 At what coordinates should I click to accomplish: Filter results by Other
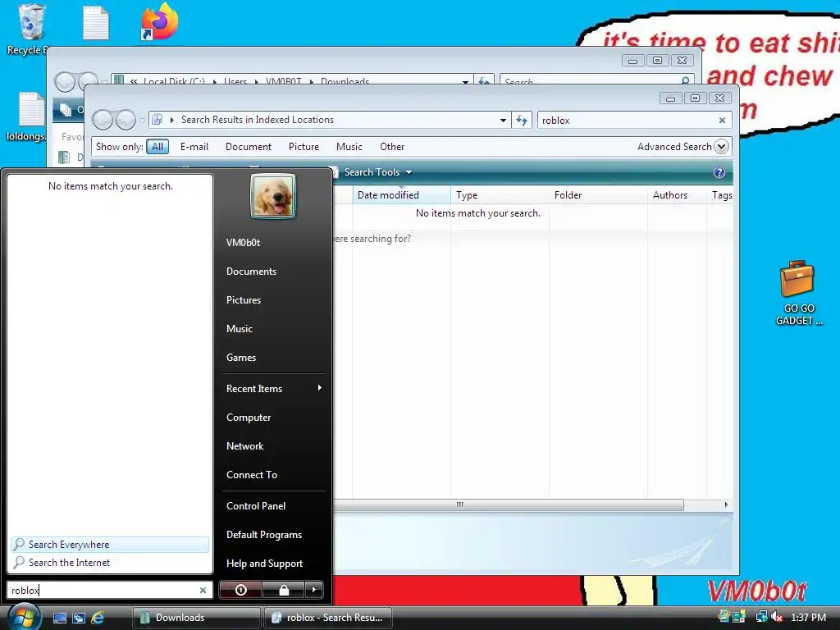(x=392, y=147)
